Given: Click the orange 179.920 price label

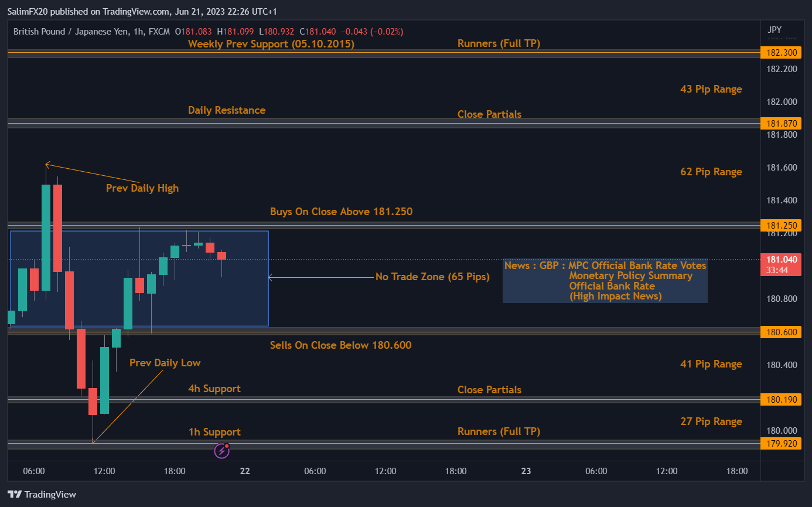Looking at the screenshot, I should click(781, 443).
